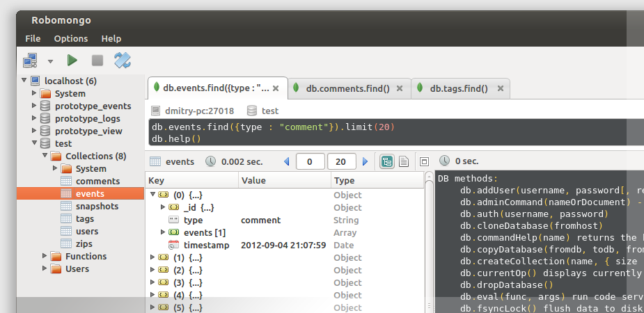
Task: Expand the Users folder in tree
Action: click(x=45, y=268)
